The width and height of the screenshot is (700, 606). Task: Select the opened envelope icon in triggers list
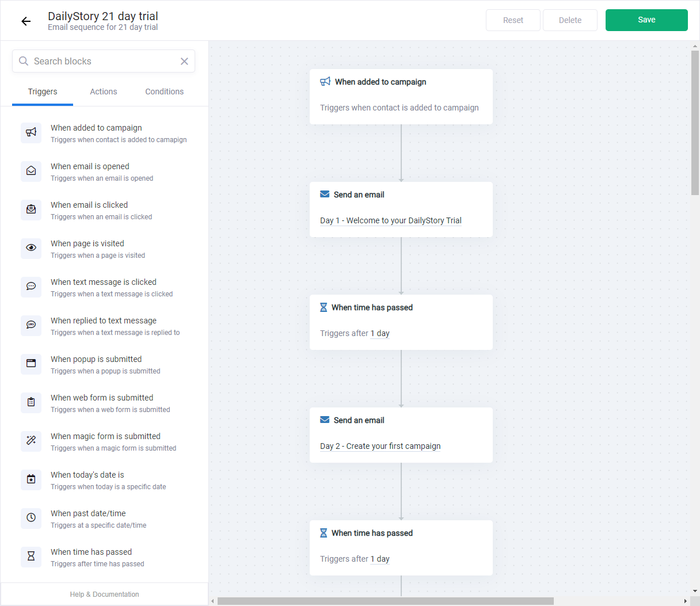click(x=31, y=171)
